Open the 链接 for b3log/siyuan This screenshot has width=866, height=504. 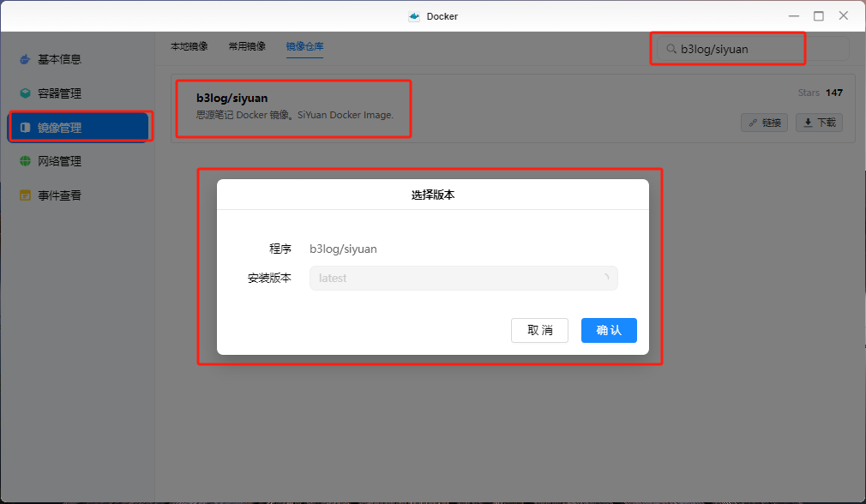pos(764,123)
